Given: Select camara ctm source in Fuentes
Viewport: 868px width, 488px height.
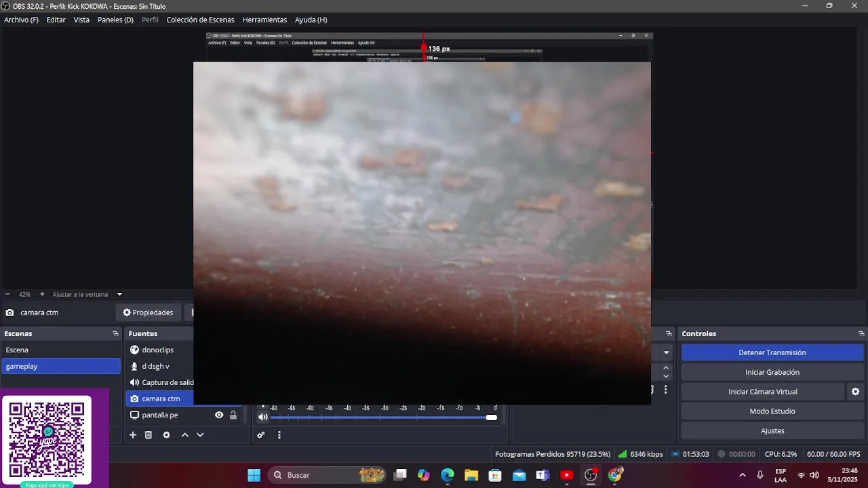Looking at the screenshot, I should [160, 399].
